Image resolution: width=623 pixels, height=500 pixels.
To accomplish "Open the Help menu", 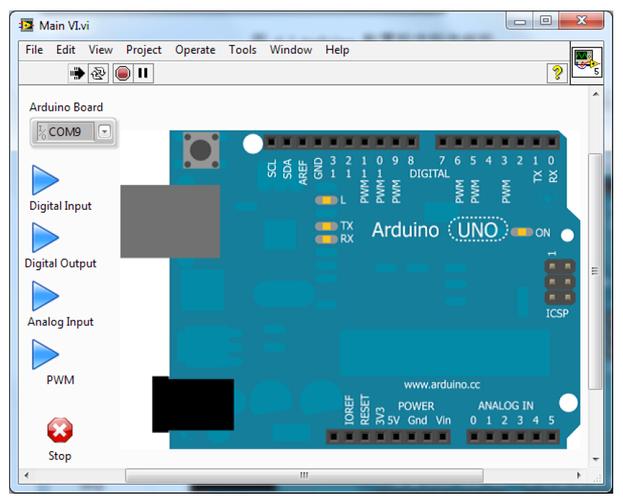I will tap(337, 50).
